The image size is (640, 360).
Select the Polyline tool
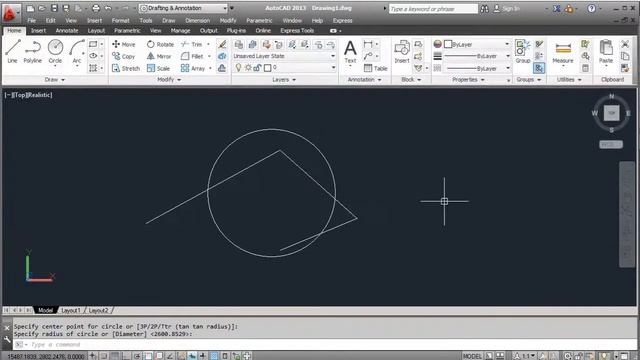pos(33,51)
